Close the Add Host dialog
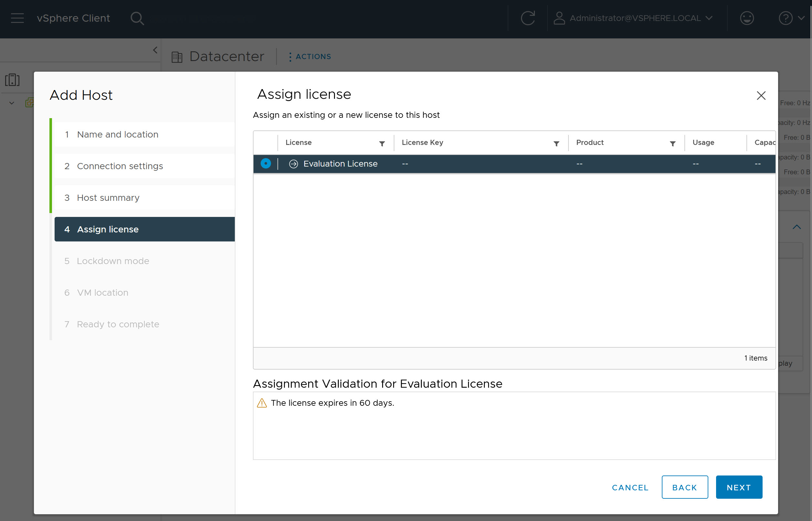This screenshot has width=812, height=521. point(761,96)
